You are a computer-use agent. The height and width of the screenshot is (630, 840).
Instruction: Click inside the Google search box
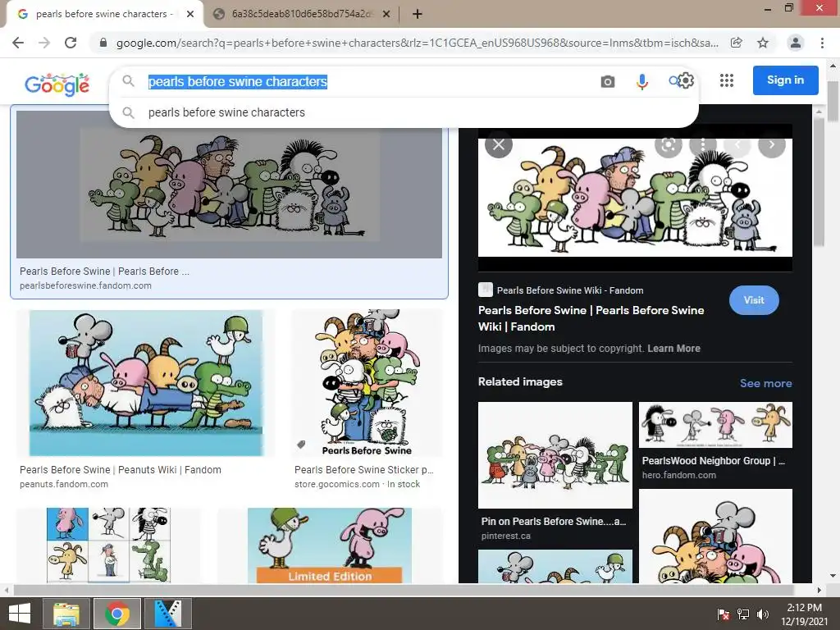370,81
